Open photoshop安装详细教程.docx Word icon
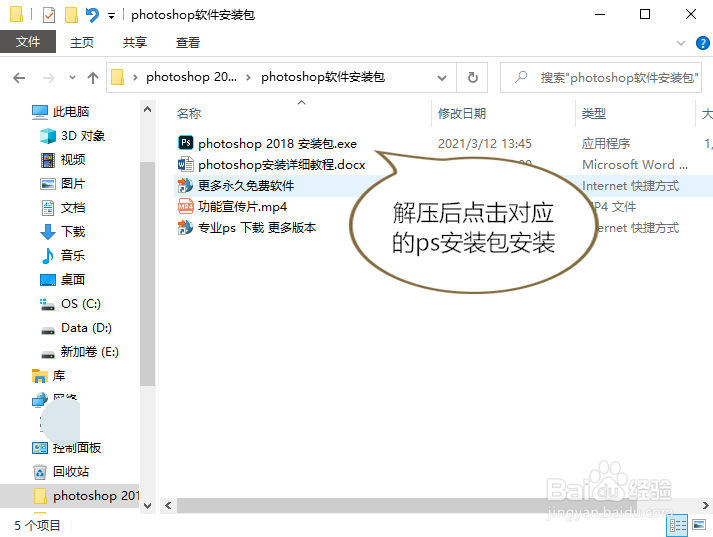 click(x=185, y=164)
